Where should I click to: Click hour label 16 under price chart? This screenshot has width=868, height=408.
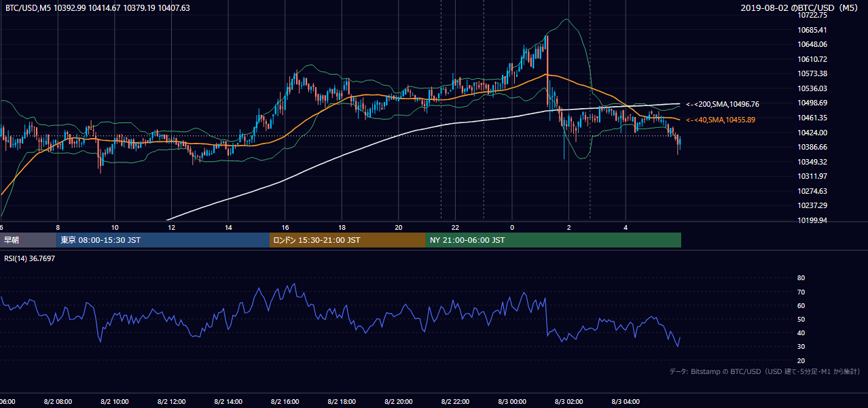pyautogui.click(x=285, y=227)
